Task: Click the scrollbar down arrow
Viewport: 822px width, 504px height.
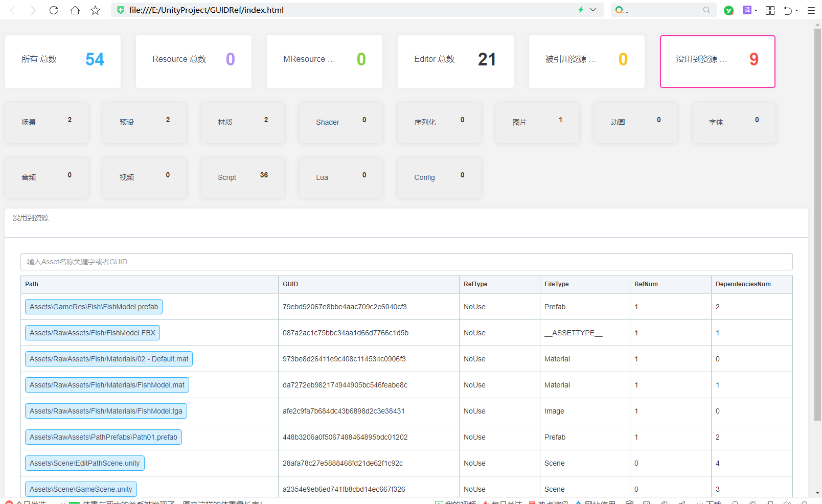Action: point(817,493)
